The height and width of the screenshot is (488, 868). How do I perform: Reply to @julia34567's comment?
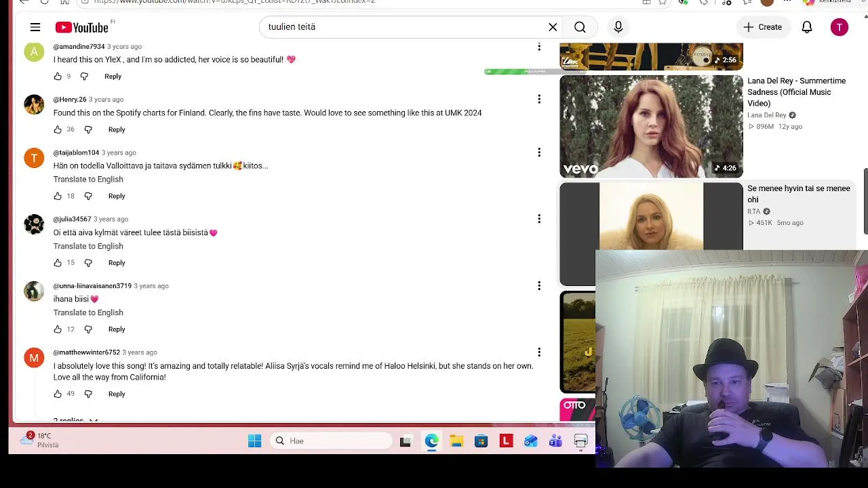117,263
